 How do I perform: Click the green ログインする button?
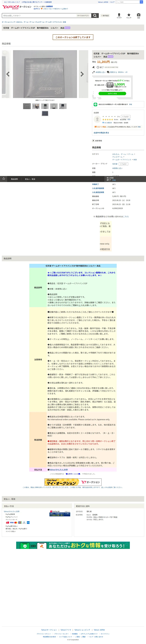point(112,94)
